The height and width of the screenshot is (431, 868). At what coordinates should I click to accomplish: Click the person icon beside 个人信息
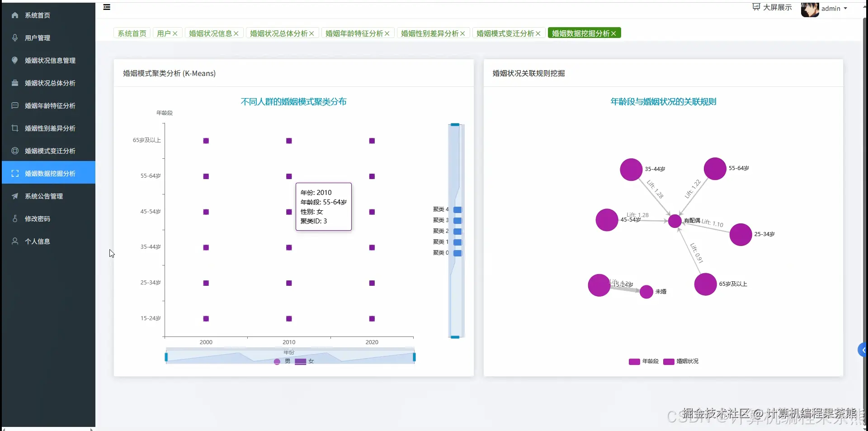(15, 242)
